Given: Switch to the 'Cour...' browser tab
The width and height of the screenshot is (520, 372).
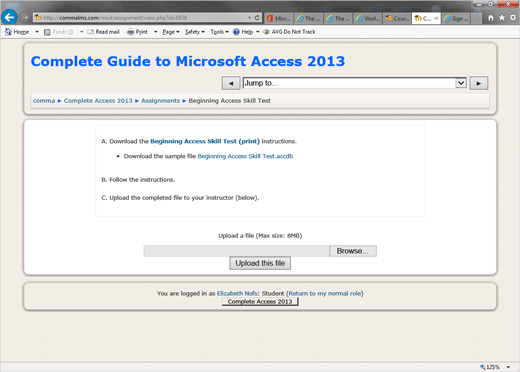Looking at the screenshot, I should (397, 18).
